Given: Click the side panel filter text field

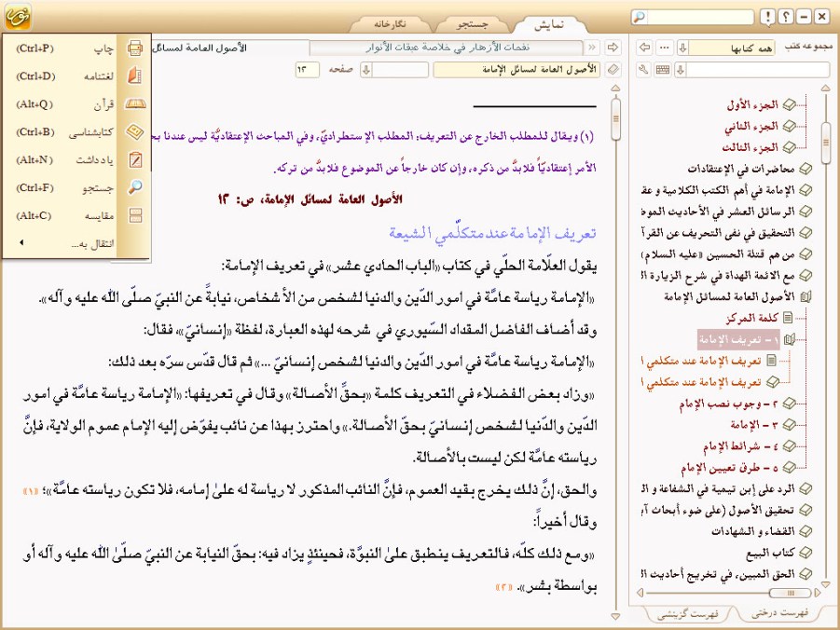Looking at the screenshot, I should [x=758, y=70].
